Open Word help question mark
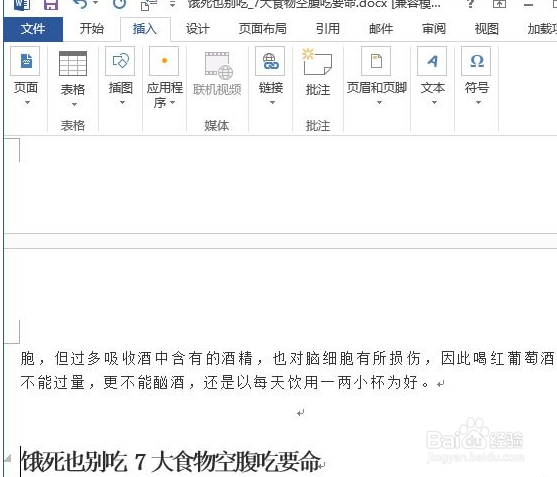This screenshot has width=557, height=477. (471, 5)
